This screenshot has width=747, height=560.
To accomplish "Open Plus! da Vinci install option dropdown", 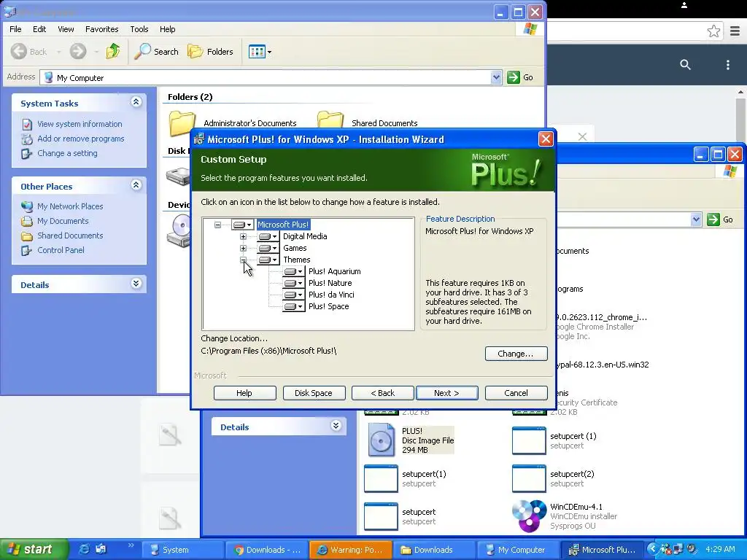I will click(293, 295).
